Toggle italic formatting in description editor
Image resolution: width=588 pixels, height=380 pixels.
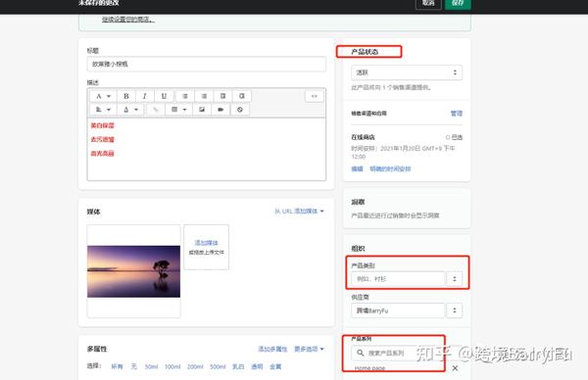[x=145, y=96]
